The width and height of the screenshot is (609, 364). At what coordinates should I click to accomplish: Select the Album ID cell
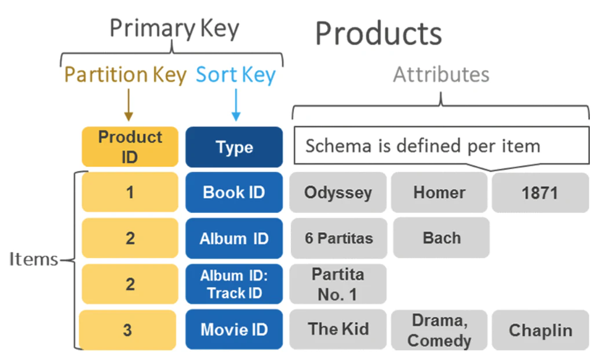coord(234,238)
